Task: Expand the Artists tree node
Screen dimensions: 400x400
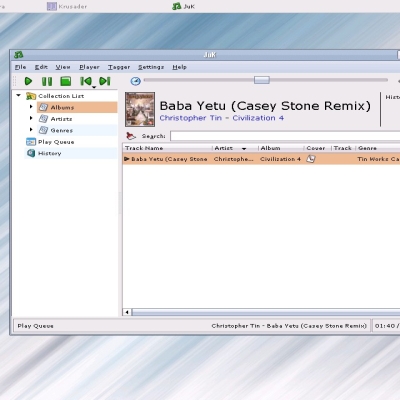Action: [31, 118]
